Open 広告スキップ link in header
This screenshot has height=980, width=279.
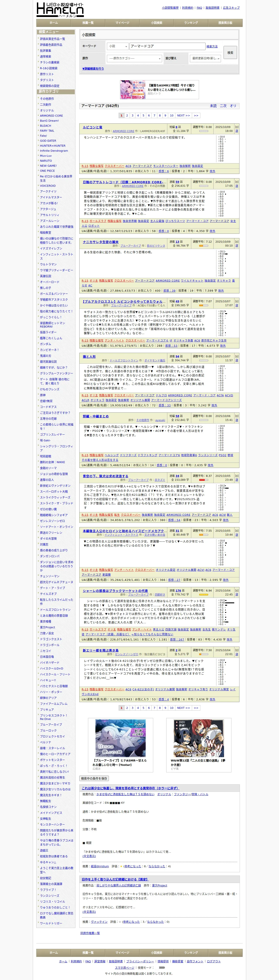(231, 8)
